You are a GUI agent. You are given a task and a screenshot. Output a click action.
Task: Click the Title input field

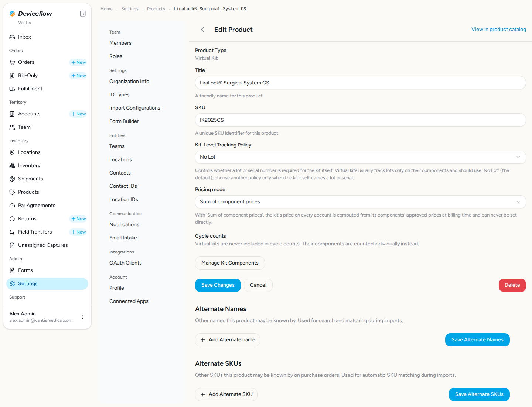coord(360,83)
